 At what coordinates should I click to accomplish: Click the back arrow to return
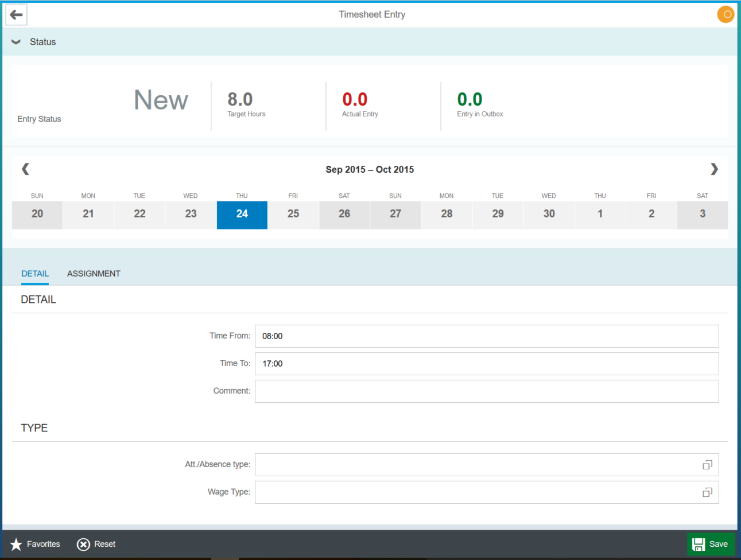pos(15,14)
